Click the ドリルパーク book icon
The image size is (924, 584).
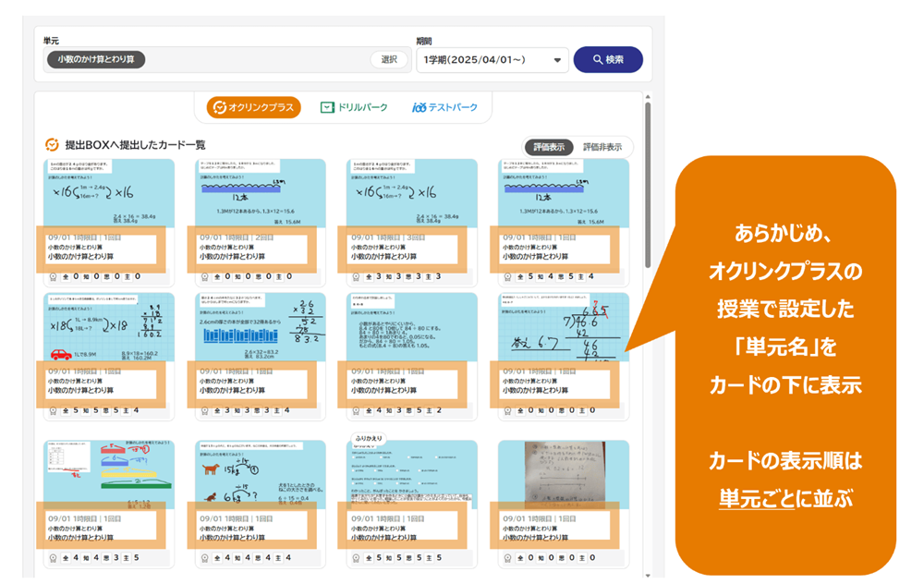pos(327,108)
